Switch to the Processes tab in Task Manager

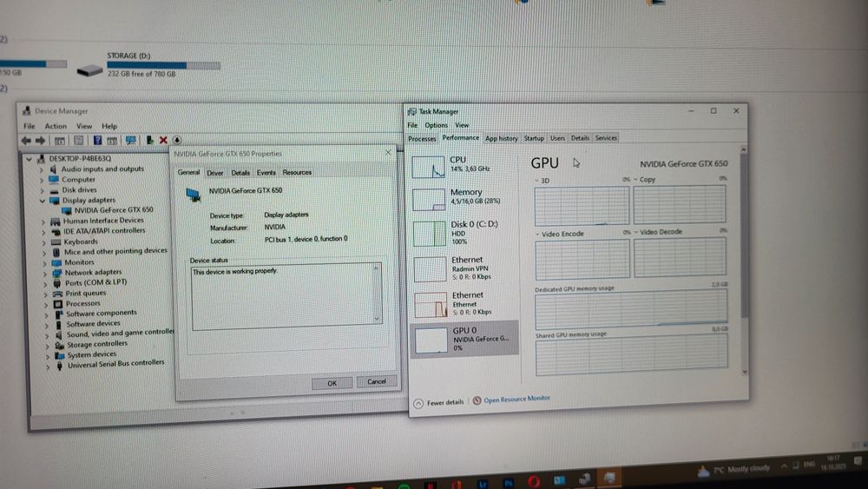click(422, 138)
